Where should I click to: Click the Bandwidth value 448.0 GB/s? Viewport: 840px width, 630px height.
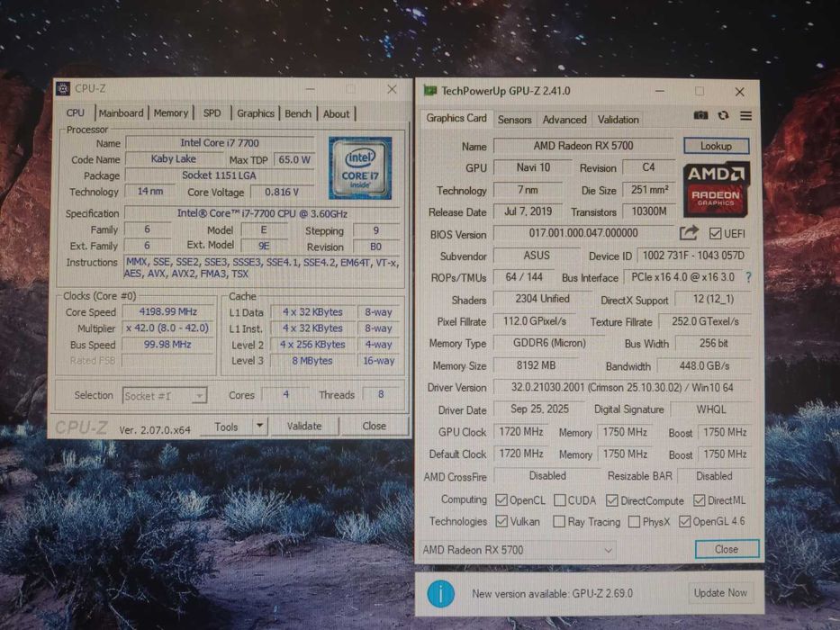coord(704,366)
